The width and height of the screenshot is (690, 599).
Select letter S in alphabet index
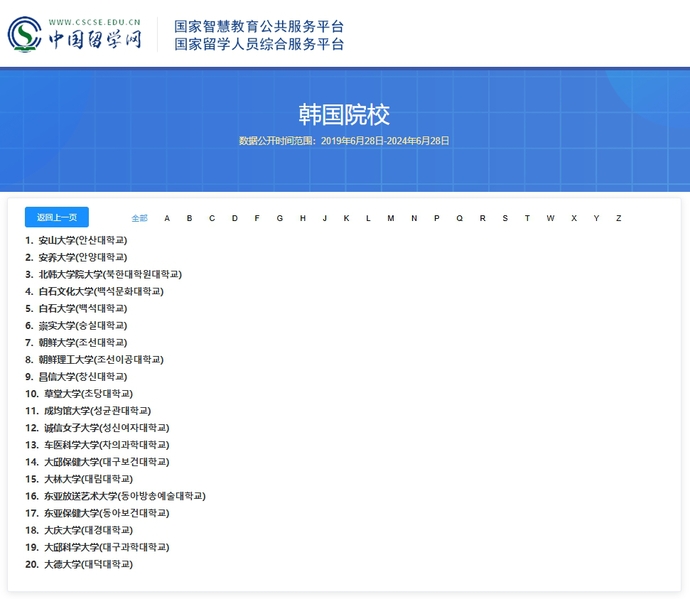[x=505, y=218]
